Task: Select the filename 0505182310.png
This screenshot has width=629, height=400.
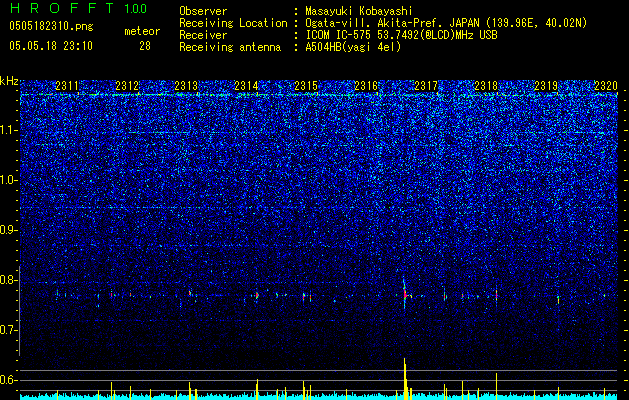Action: click(51, 27)
